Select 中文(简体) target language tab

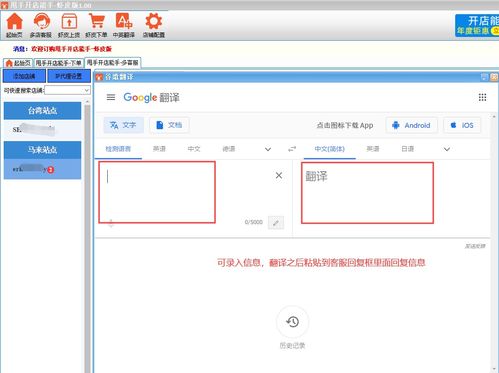pyautogui.click(x=330, y=149)
